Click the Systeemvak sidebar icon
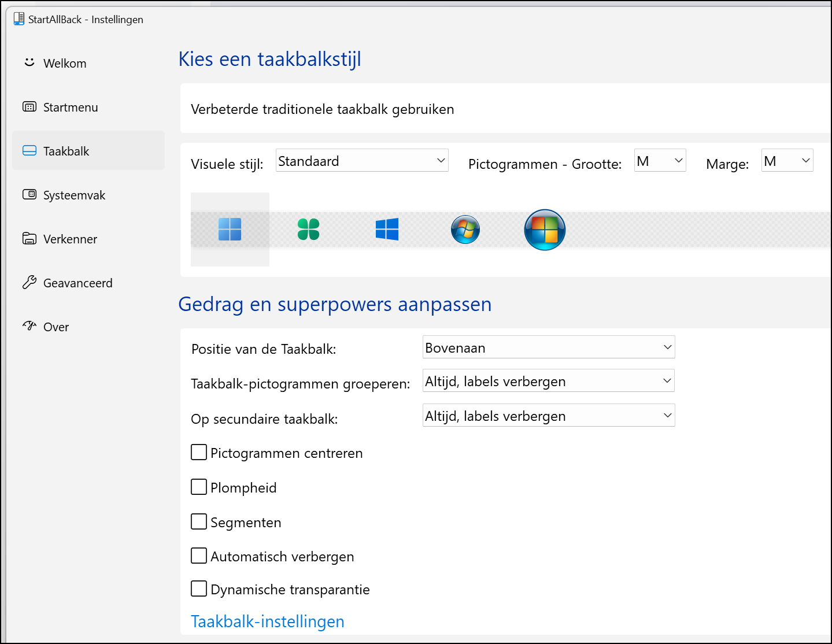Image resolution: width=832 pixels, height=644 pixels. point(29,195)
